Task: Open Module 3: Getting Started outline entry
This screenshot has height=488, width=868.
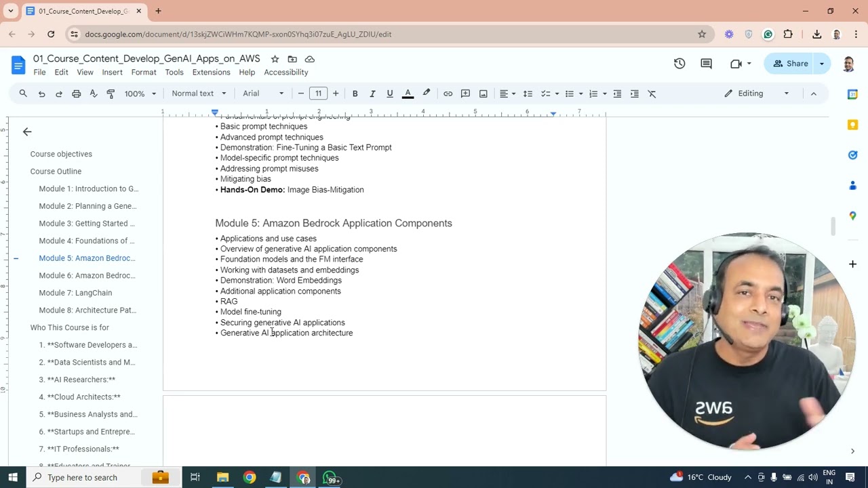Action: tap(87, 224)
